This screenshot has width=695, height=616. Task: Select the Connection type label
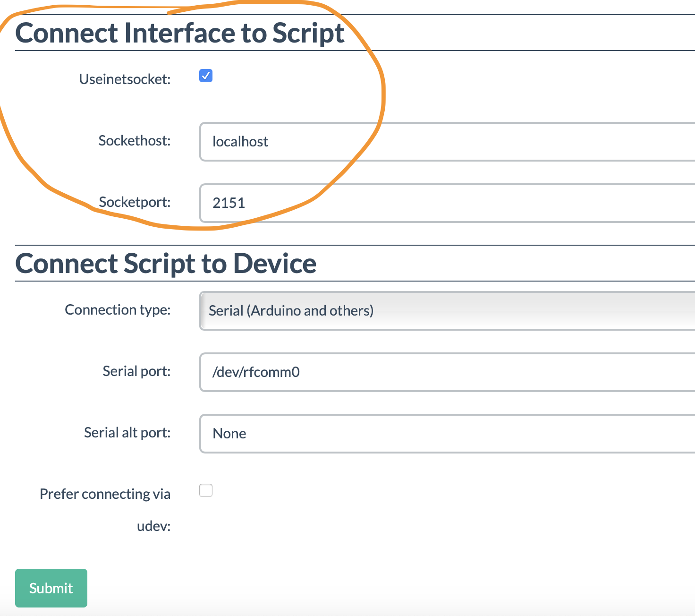[x=118, y=310]
